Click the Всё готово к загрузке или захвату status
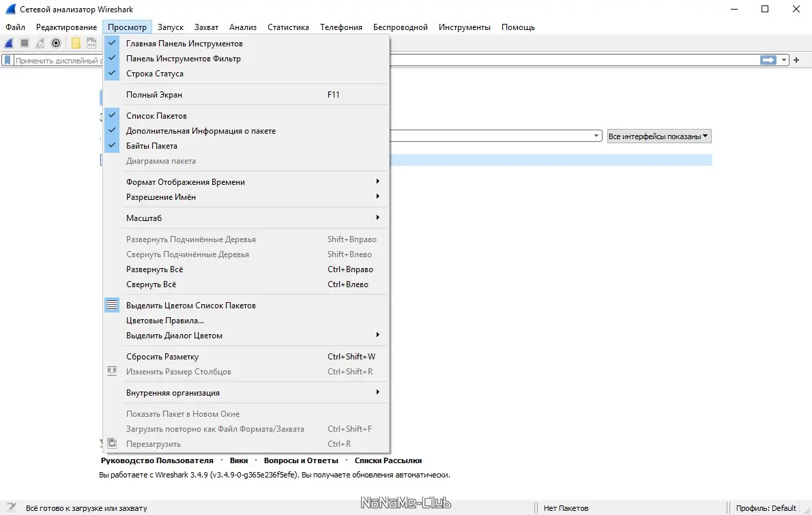Screen dimensions: 812x515 [x=87, y=508]
